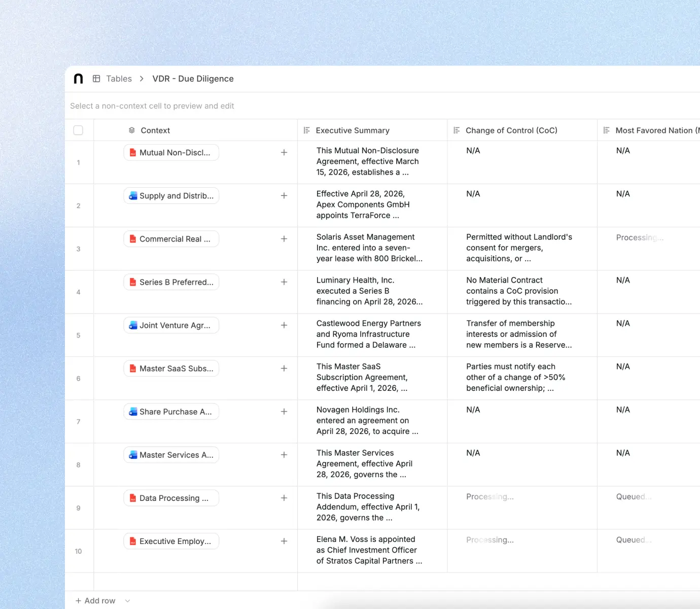The width and height of the screenshot is (700, 609).
Task: Select CoC cell 'Transfer of membership interests'
Action: tap(522, 334)
